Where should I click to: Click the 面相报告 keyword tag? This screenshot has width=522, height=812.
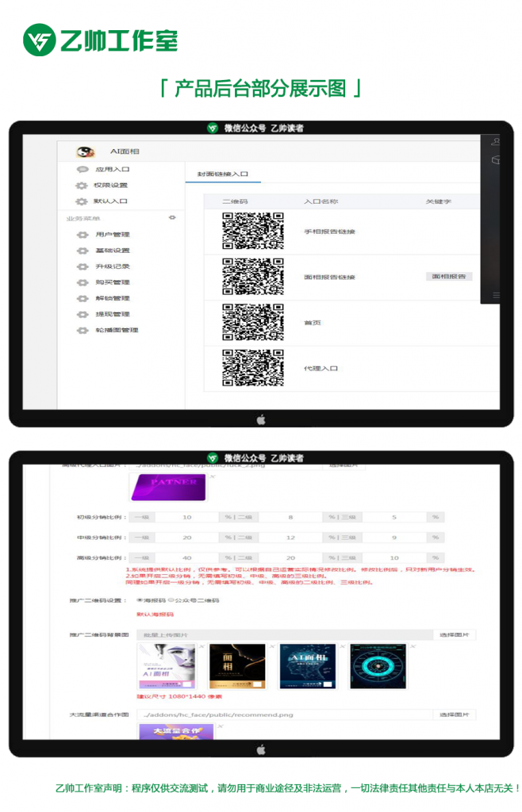click(449, 277)
